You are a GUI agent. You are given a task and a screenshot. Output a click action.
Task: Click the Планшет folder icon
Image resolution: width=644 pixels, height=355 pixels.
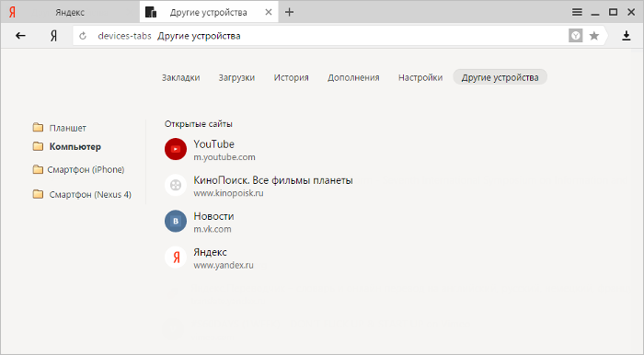coord(38,128)
